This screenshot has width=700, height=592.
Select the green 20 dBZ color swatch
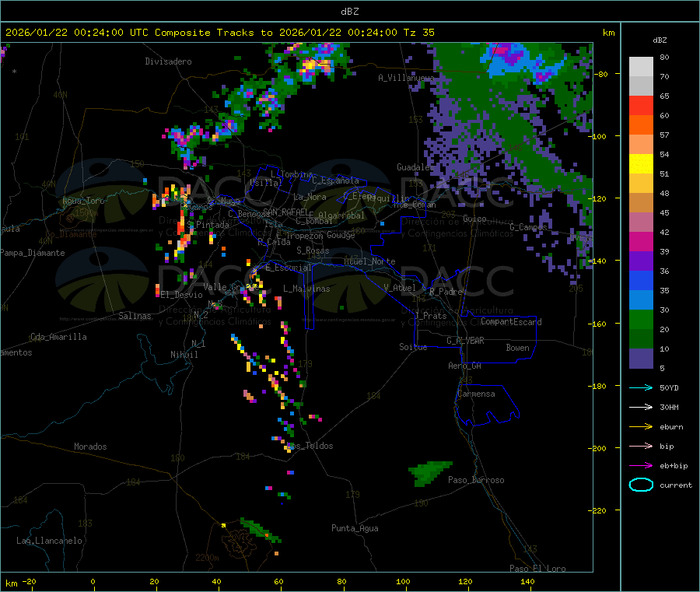click(641, 319)
